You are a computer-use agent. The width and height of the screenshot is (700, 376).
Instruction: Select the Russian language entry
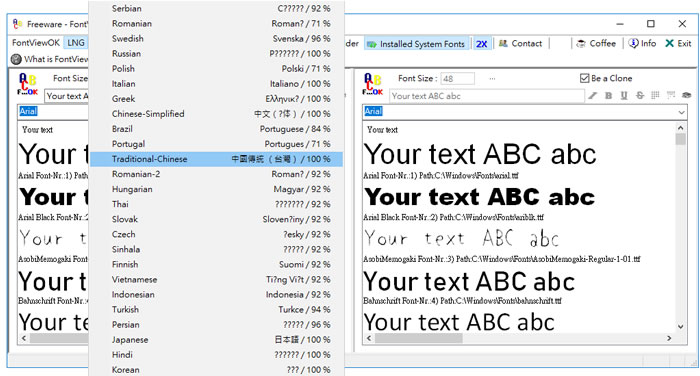(x=217, y=54)
